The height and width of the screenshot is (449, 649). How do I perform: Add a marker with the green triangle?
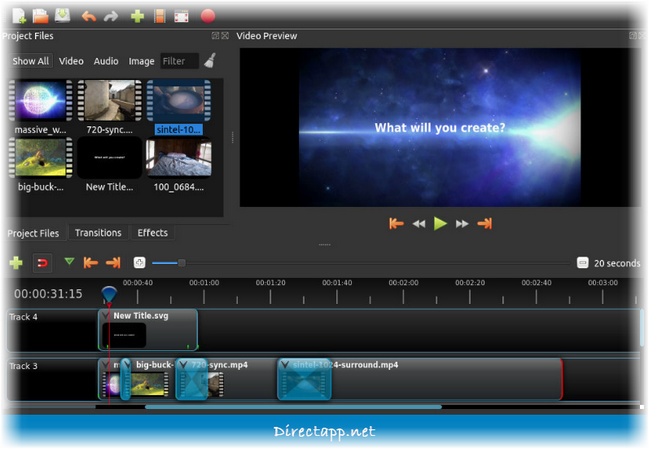69,261
